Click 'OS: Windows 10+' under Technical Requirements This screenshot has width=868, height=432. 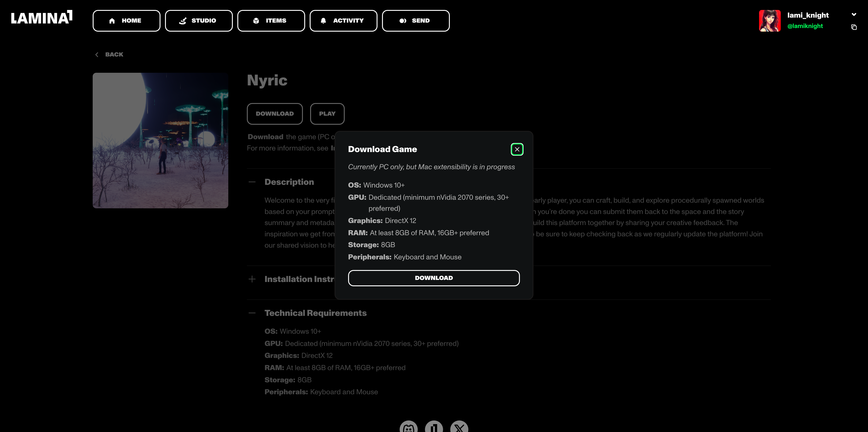click(x=292, y=331)
